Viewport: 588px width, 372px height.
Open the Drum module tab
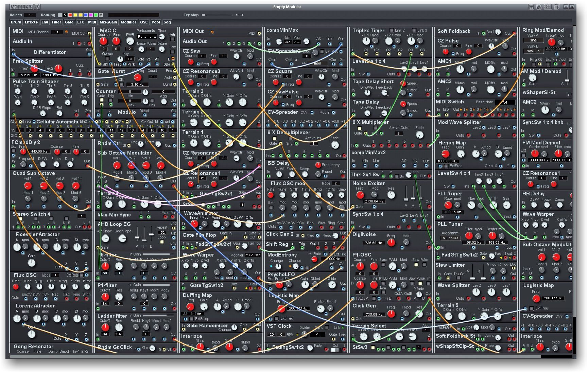point(16,22)
